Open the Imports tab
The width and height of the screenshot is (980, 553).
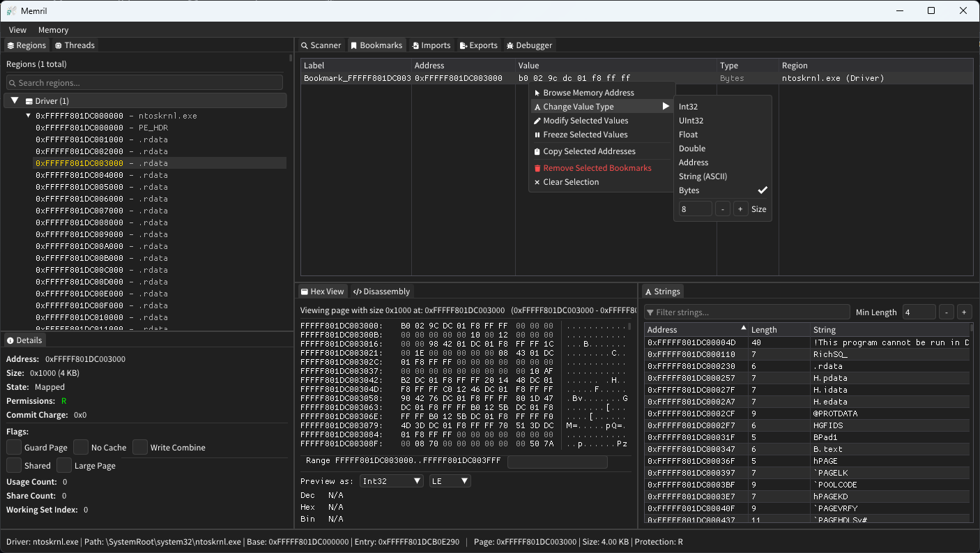pyautogui.click(x=431, y=45)
